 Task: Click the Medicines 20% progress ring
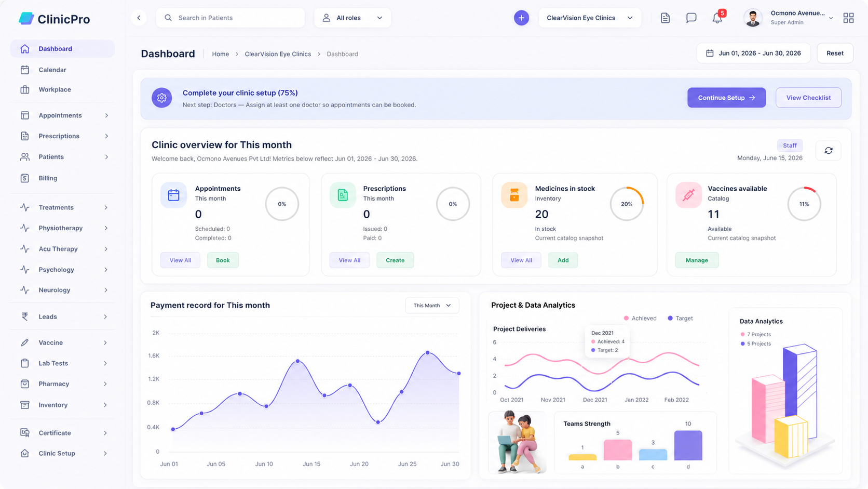click(x=627, y=204)
